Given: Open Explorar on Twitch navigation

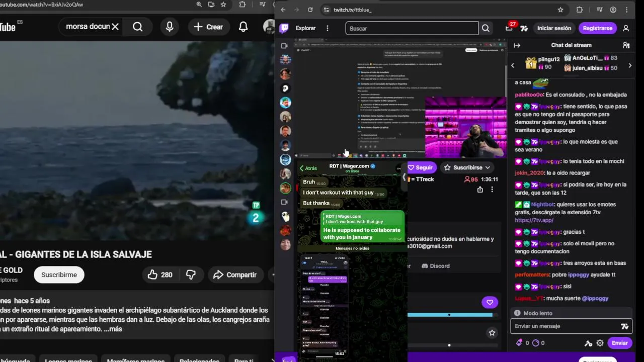Looking at the screenshot, I should click(x=305, y=28).
